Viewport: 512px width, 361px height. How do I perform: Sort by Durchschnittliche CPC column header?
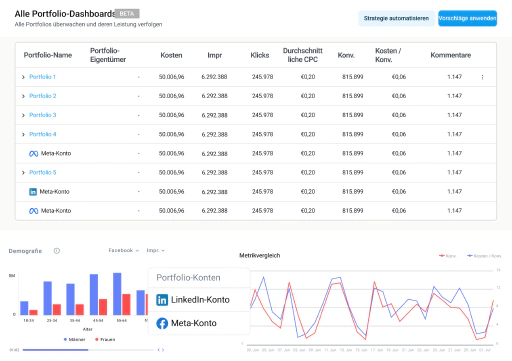point(303,55)
